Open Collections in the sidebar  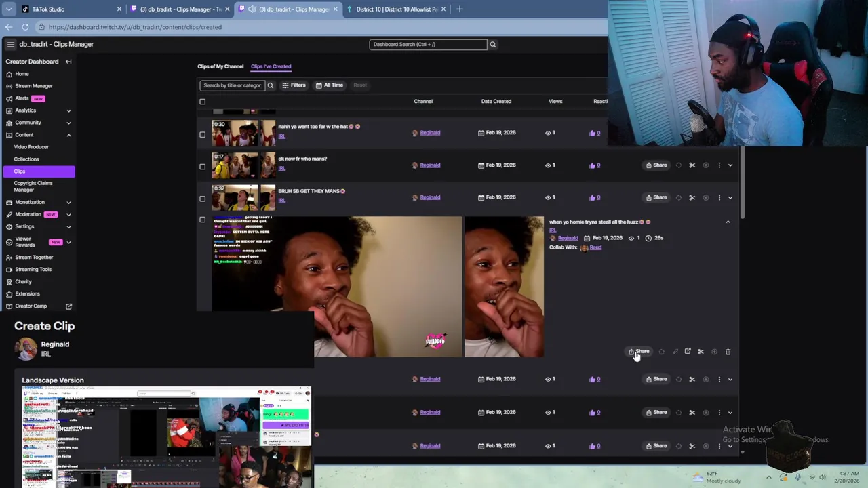pos(26,159)
